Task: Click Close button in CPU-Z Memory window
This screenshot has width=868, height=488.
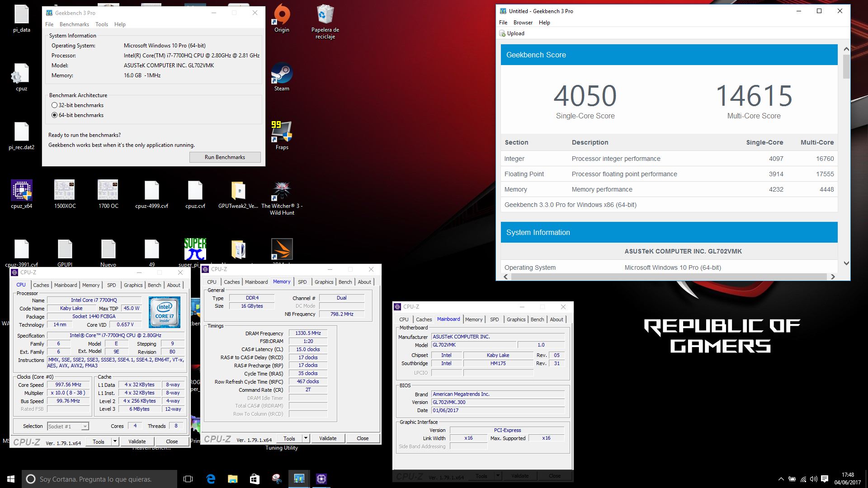Action: (363, 438)
